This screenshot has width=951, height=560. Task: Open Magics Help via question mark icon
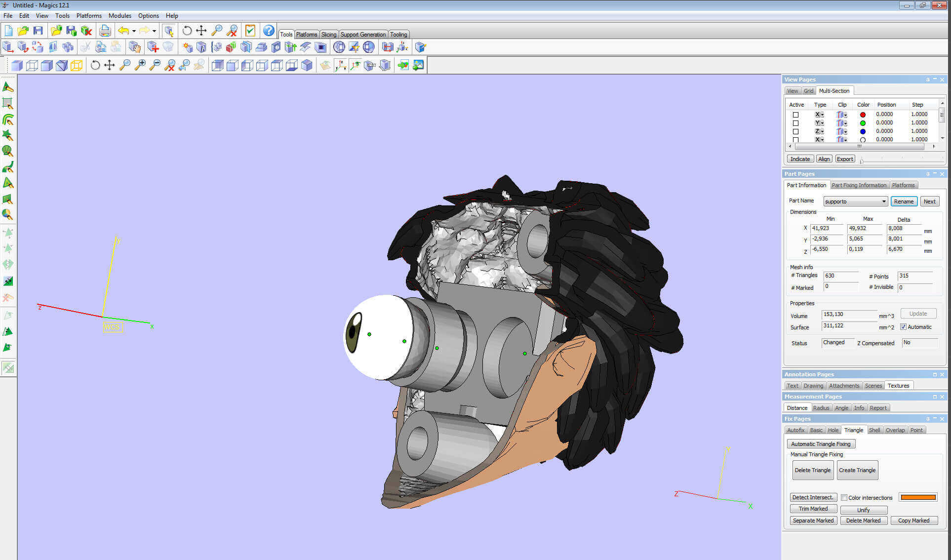click(x=268, y=31)
